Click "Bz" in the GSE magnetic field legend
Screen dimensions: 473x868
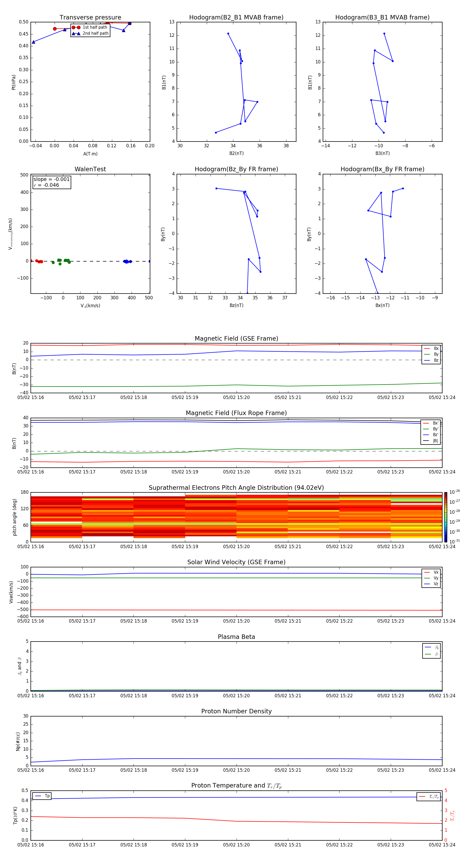coord(431,361)
